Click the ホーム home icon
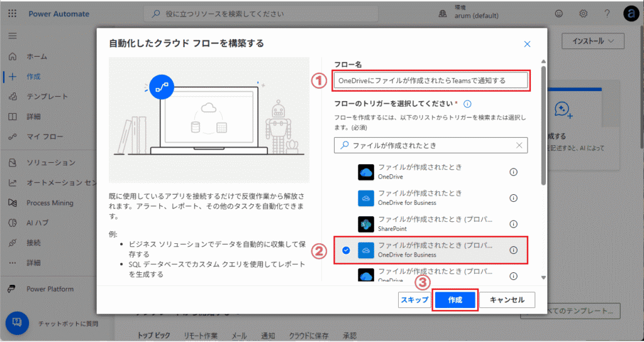Screen dimensions: 644x342 (x=13, y=56)
